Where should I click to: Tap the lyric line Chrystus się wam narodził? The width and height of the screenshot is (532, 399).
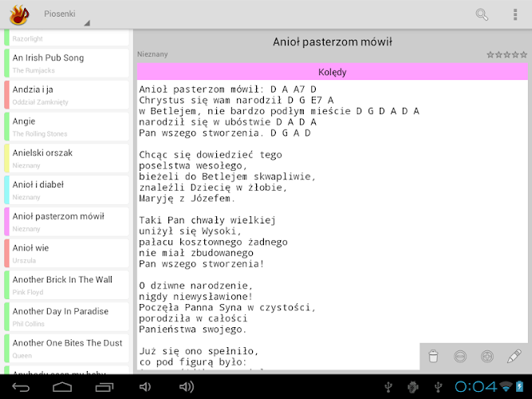pyautogui.click(x=211, y=101)
